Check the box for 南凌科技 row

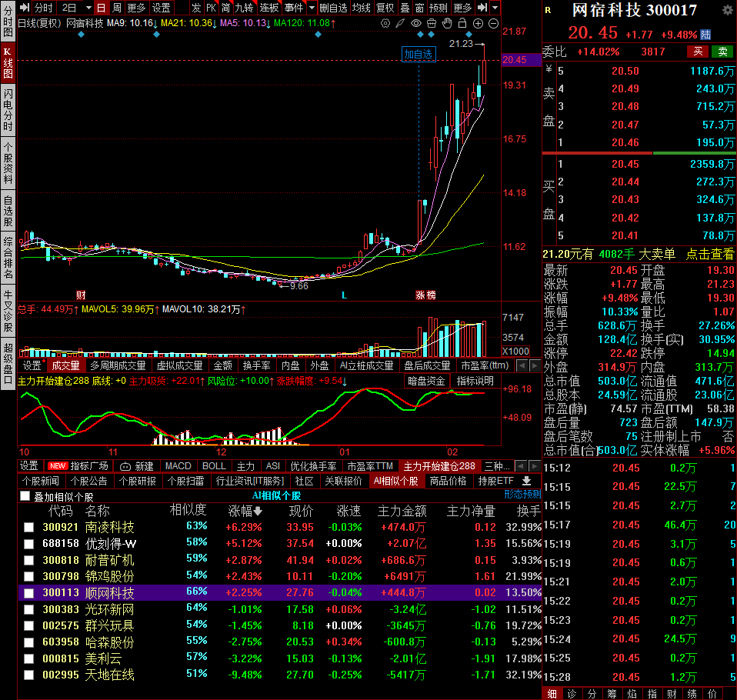pyautogui.click(x=28, y=528)
